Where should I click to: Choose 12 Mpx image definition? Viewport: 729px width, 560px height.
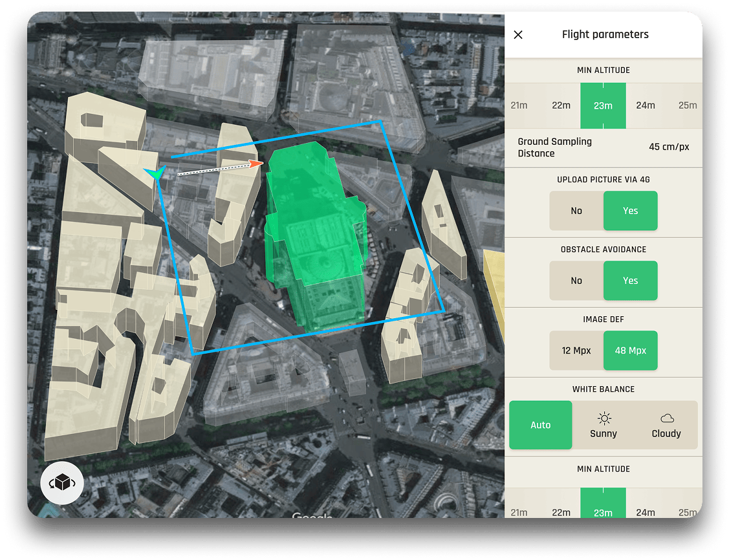576,350
